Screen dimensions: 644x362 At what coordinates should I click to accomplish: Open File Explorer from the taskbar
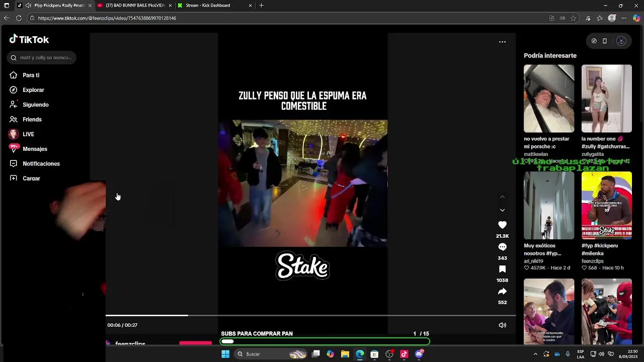[x=345, y=354]
